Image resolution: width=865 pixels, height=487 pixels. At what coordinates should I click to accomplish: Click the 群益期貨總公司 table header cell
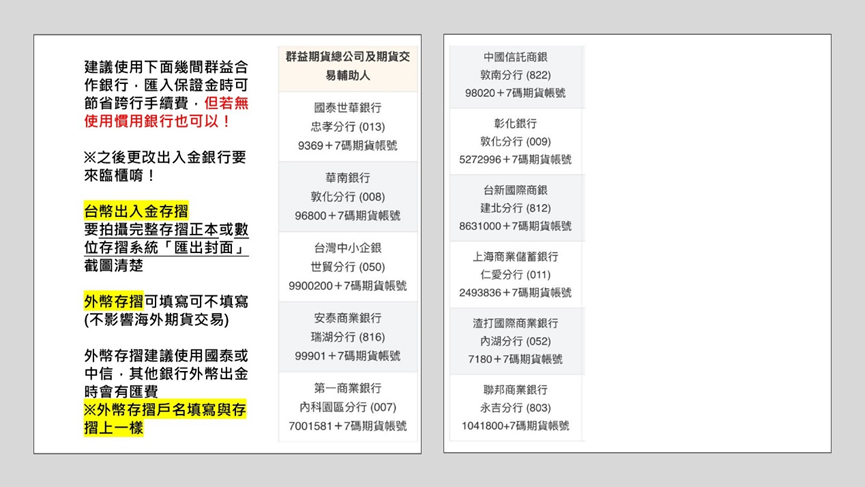[347, 67]
